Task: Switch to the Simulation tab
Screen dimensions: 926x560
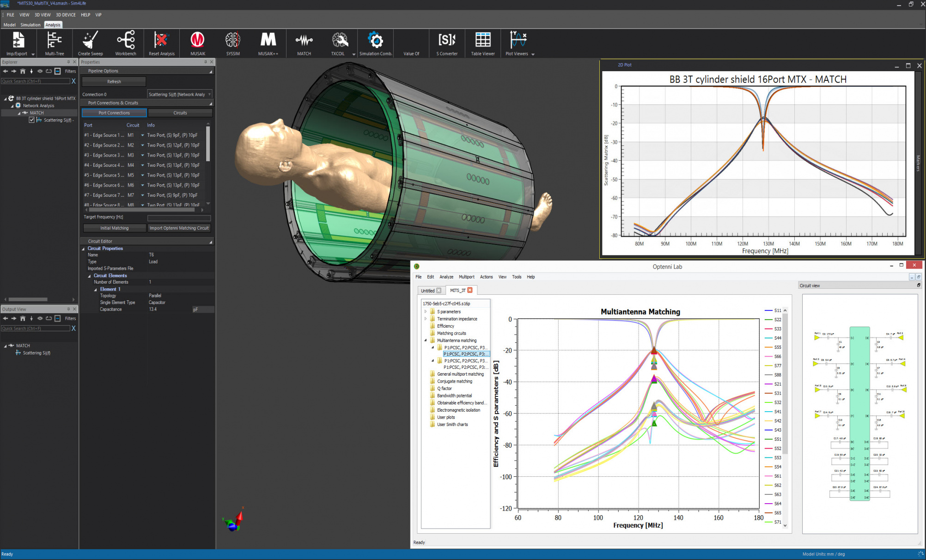Action: coord(30,24)
